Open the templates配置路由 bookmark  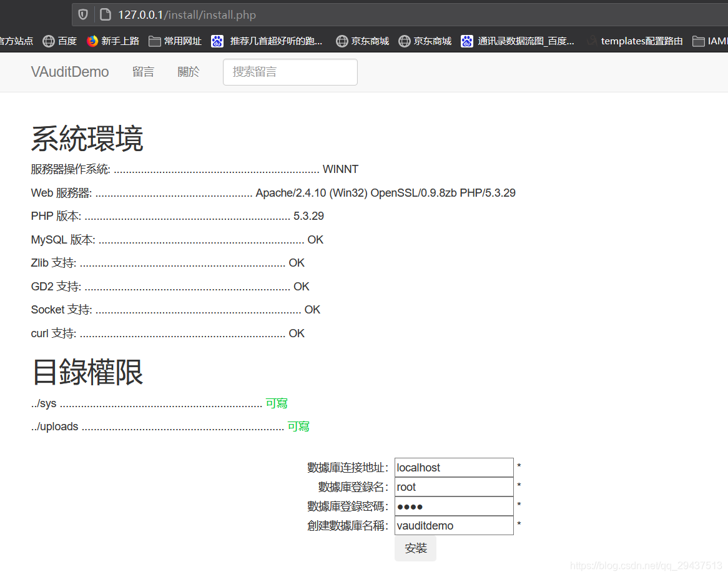(634, 41)
